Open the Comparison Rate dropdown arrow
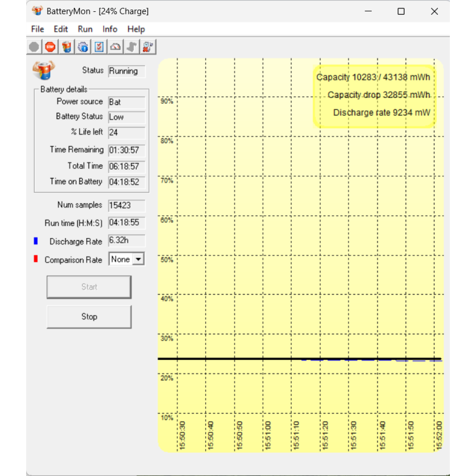 (x=138, y=259)
